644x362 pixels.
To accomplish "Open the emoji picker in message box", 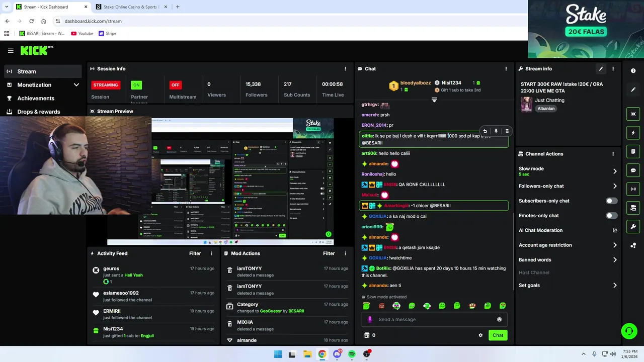I will click(x=499, y=319).
